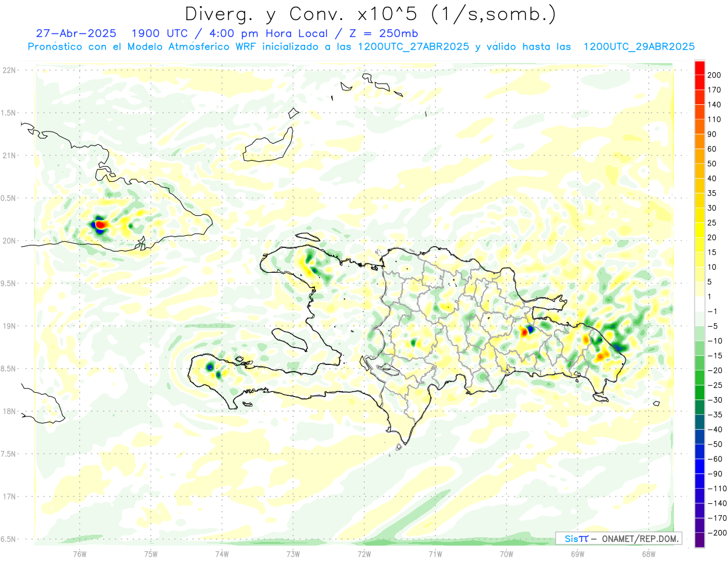Image resolution: width=728 pixels, height=562 pixels.
Task: Click the positive "35" colorbar label
Action: [x=713, y=193]
